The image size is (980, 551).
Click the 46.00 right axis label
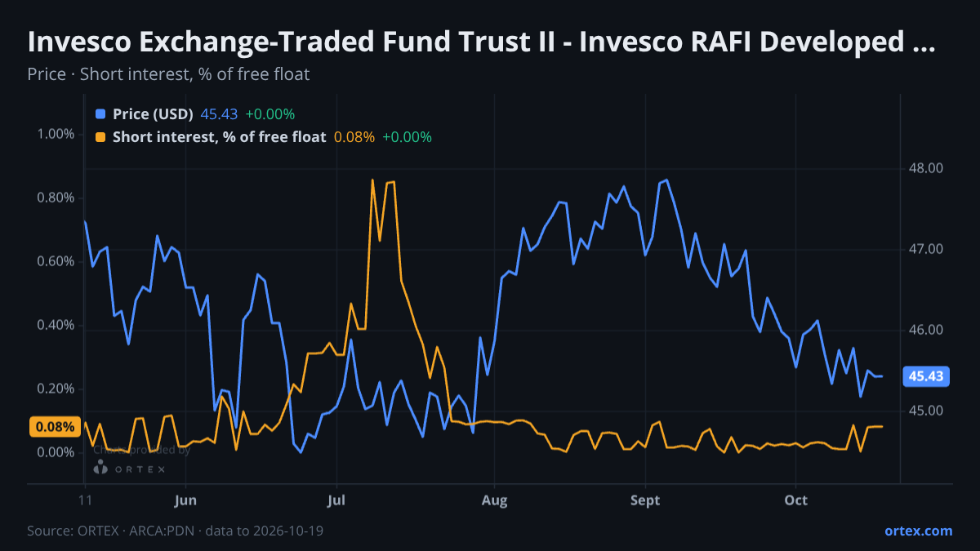click(925, 330)
